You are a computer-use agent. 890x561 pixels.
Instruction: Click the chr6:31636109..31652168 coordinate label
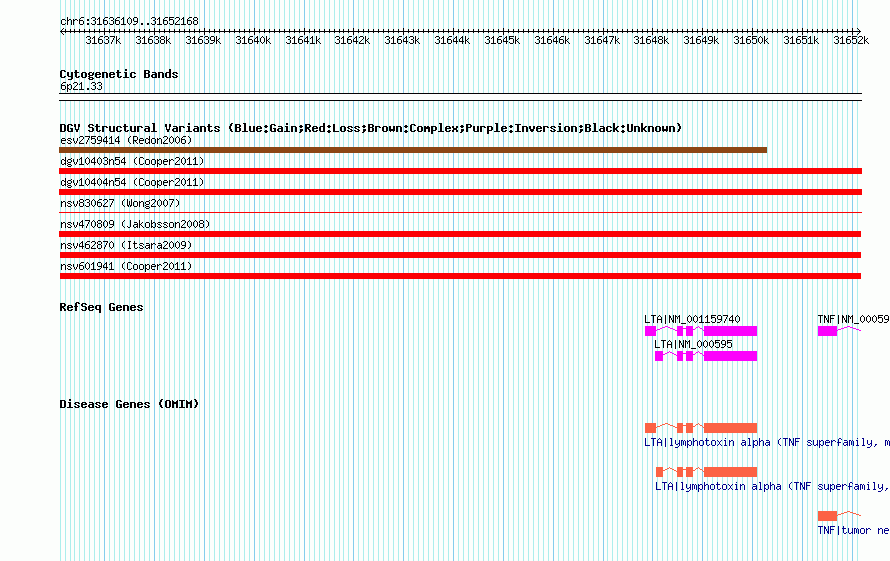[x=129, y=21]
